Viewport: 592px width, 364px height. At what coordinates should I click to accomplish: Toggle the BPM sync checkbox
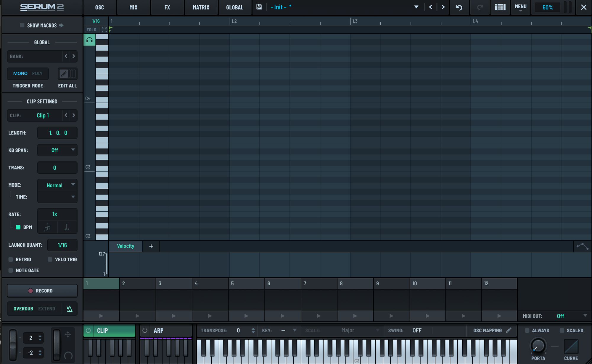(x=18, y=227)
